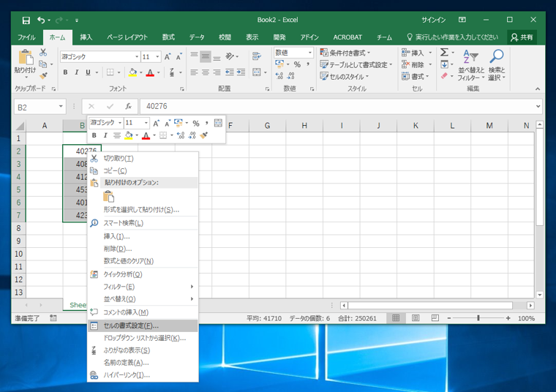
Task: Click the mini toolbar red font color icon
Action: (x=146, y=135)
